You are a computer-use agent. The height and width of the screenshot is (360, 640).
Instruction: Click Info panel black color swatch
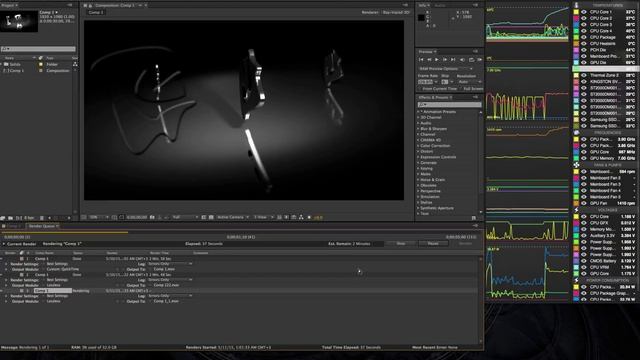421,18
